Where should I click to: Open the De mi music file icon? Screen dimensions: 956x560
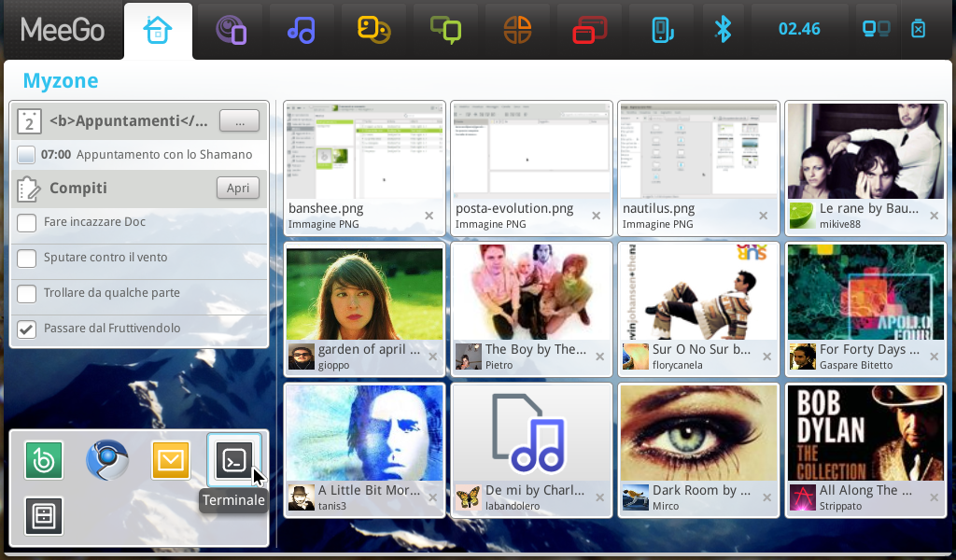pos(531,433)
